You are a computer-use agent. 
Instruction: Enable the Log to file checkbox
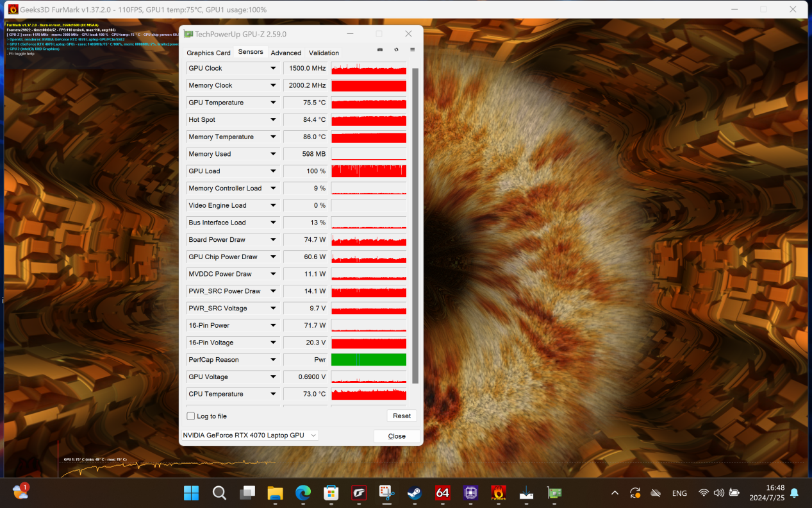coord(191,416)
